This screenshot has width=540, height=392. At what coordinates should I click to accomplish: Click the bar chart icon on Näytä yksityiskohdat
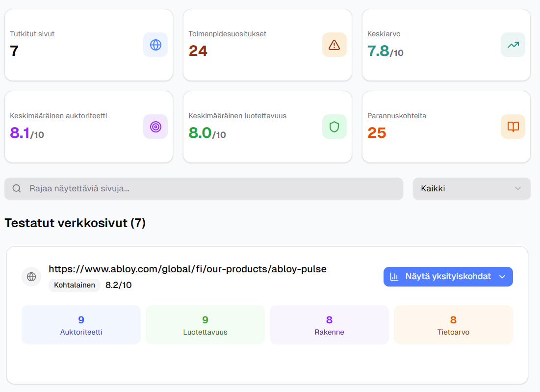click(x=394, y=277)
